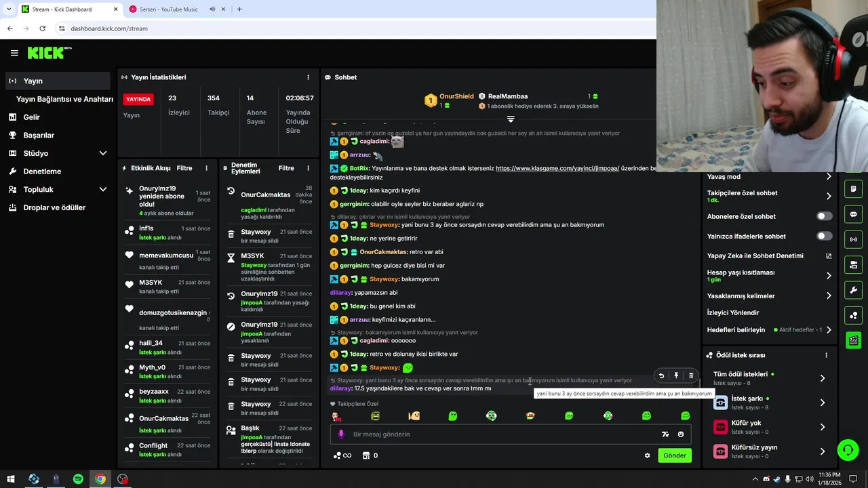Open the emoji picker in message box
The width and height of the screenshot is (868, 488).
click(x=681, y=434)
